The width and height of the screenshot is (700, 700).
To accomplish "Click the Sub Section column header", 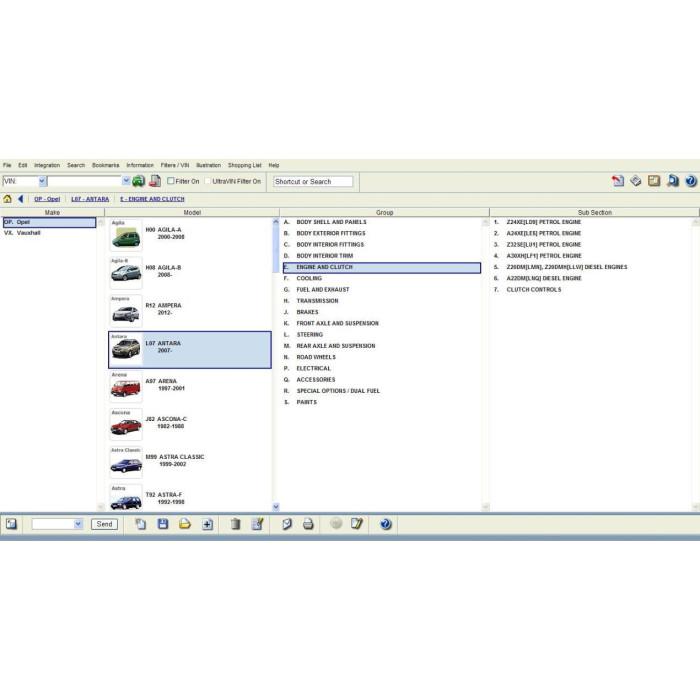I will (x=595, y=212).
